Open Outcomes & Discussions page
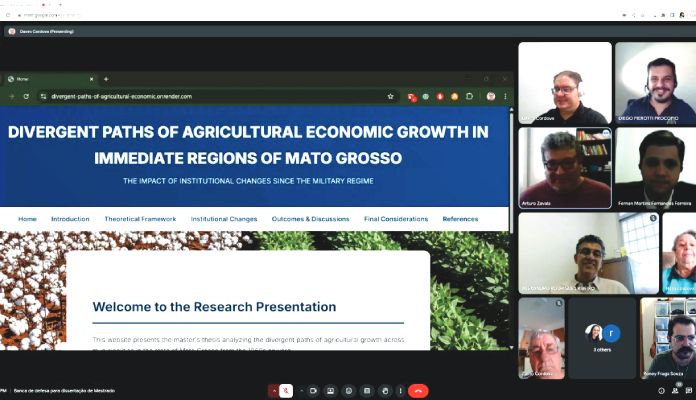 click(310, 219)
